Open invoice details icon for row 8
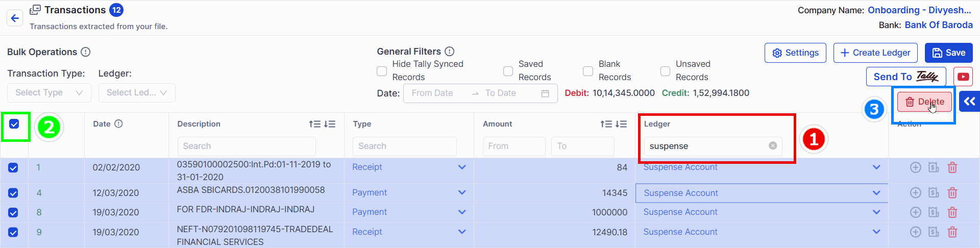This screenshot has width=980, height=248. 934,212
